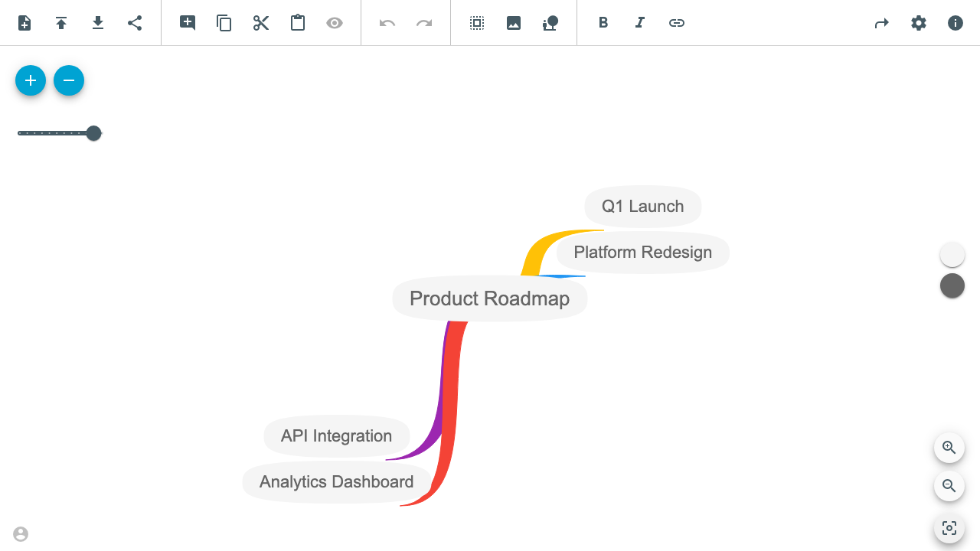Copy the selected node
Screen dimensions: 980x551
224,23
